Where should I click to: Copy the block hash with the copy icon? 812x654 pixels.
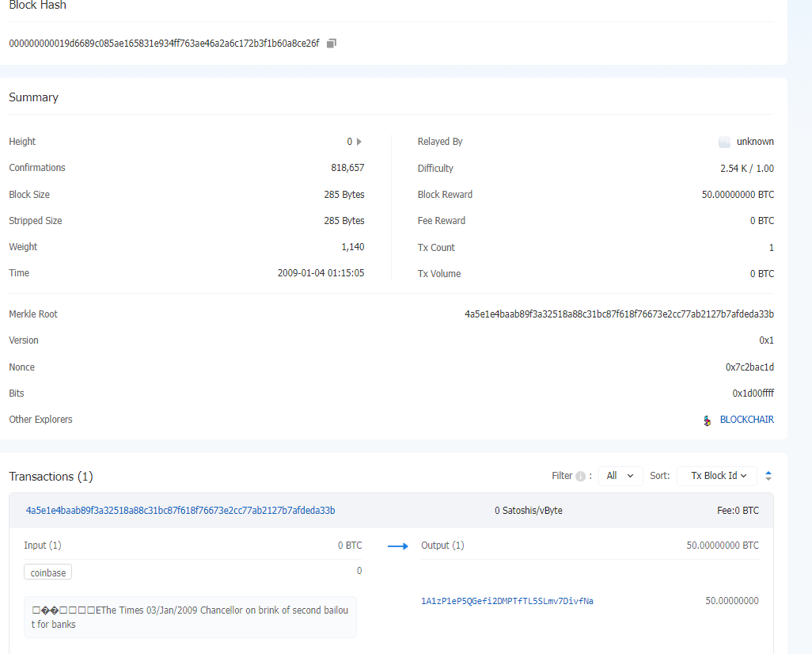(x=332, y=43)
